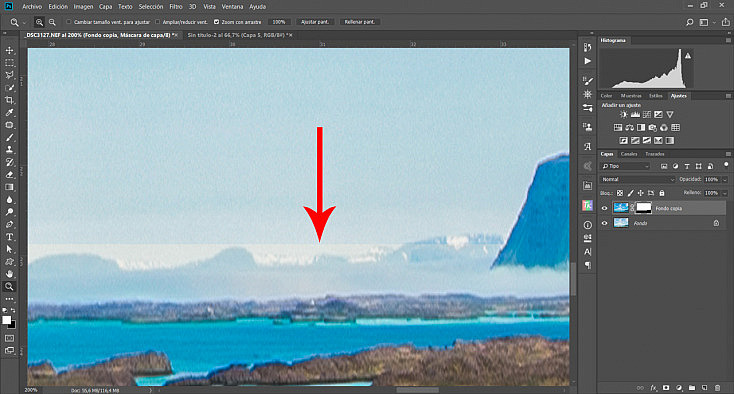Click the Ajustar pant. button
Viewport: 734px width, 394px height.
click(x=315, y=22)
